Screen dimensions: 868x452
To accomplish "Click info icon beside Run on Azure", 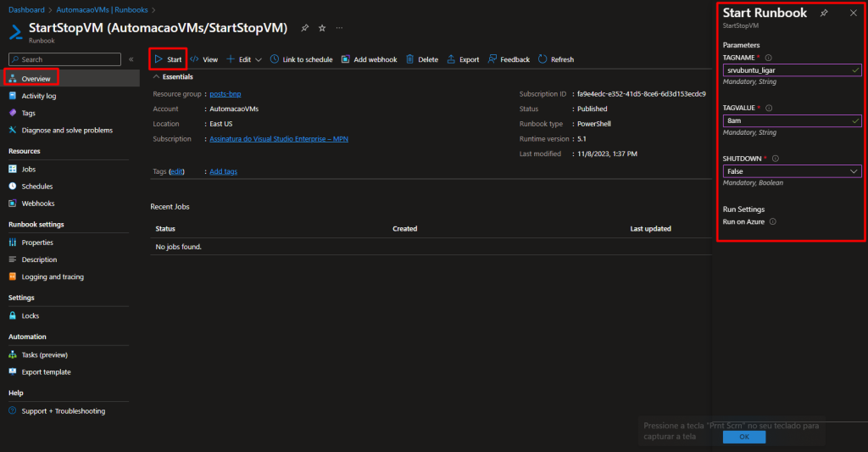I will 772,221.
